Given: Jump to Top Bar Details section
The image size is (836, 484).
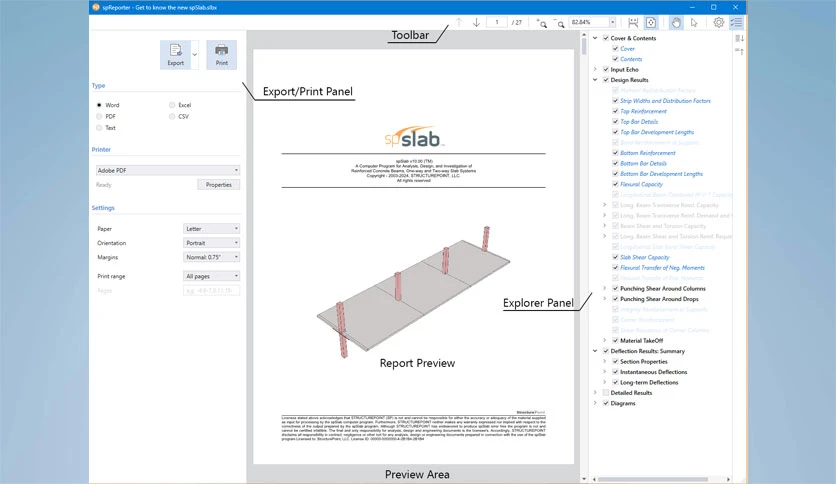Looking at the screenshot, I should pos(639,122).
